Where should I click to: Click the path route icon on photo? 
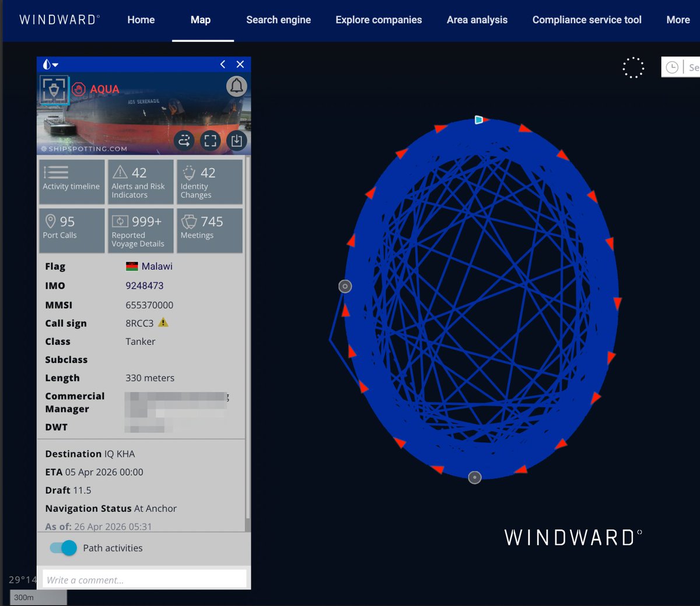[184, 141]
